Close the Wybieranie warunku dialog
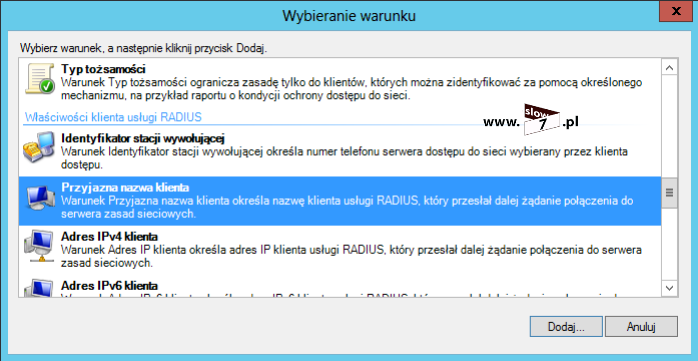This screenshot has height=361, width=698. (676, 12)
